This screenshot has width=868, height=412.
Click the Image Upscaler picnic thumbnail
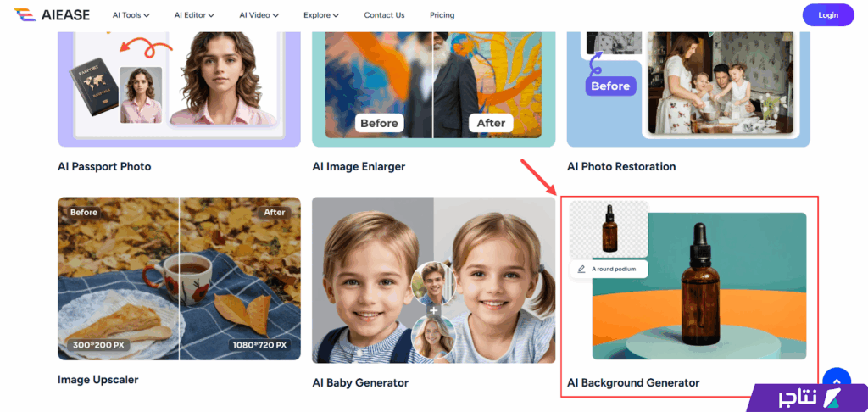point(179,279)
